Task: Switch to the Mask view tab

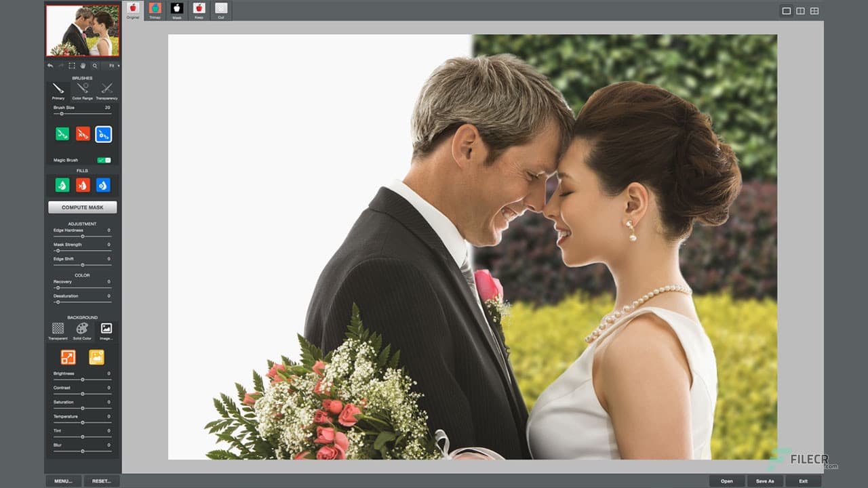Action: click(177, 10)
